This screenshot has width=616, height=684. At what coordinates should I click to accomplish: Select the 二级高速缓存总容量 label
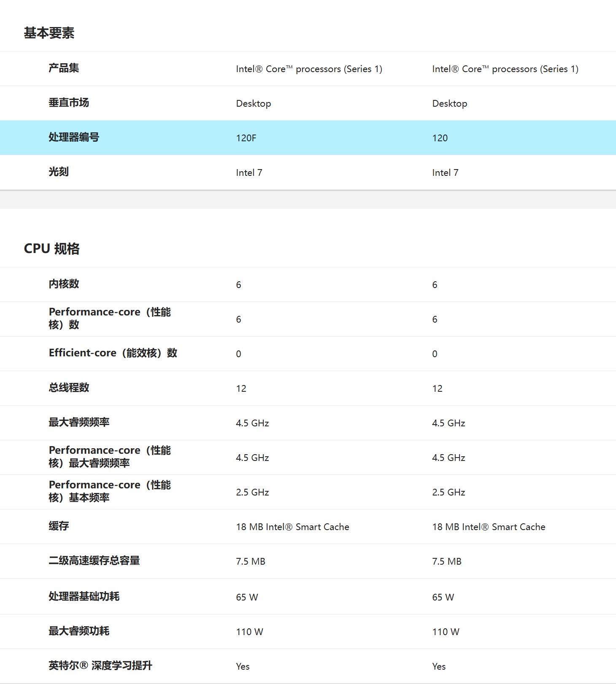[x=94, y=560]
